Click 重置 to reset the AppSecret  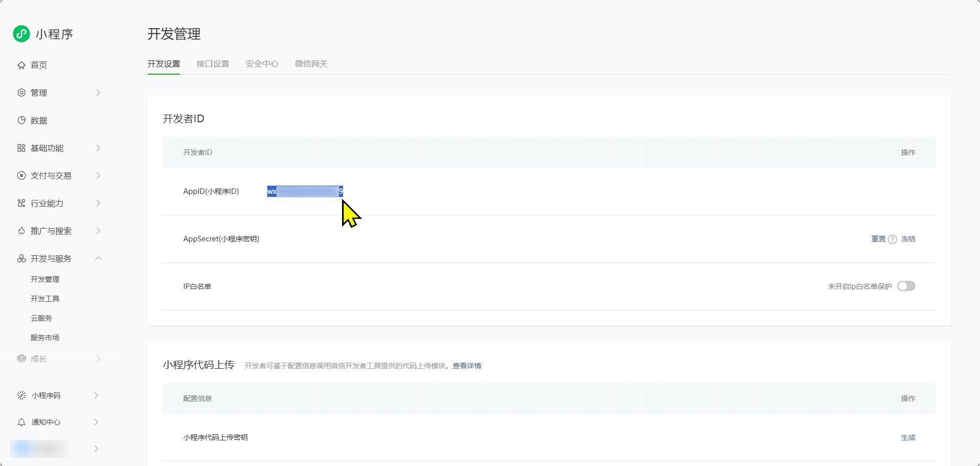coord(878,239)
